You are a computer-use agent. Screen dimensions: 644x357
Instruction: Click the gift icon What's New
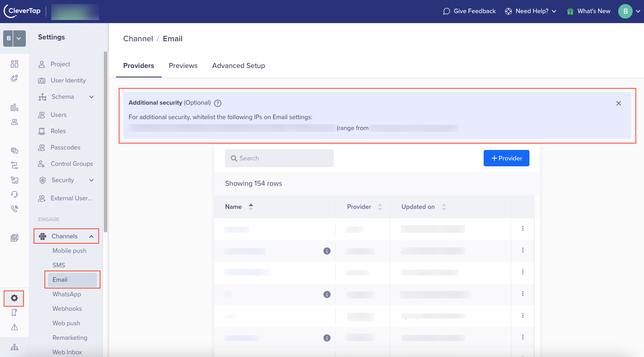[x=570, y=11]
